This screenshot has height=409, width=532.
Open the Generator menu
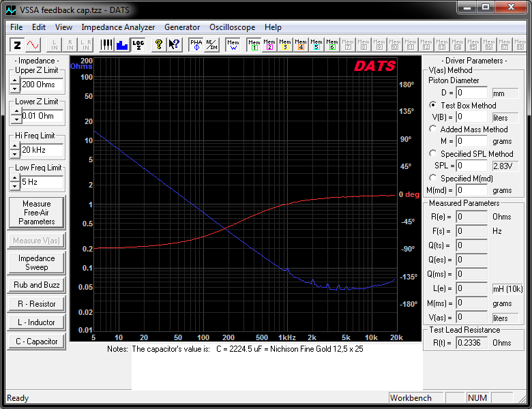(182, 27)
